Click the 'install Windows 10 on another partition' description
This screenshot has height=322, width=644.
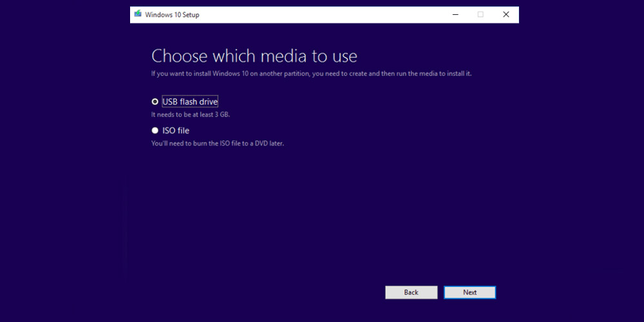coord(311,74)
